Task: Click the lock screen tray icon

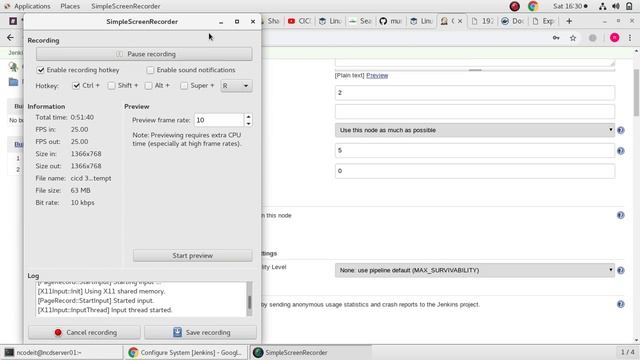Action: [629, 6]
